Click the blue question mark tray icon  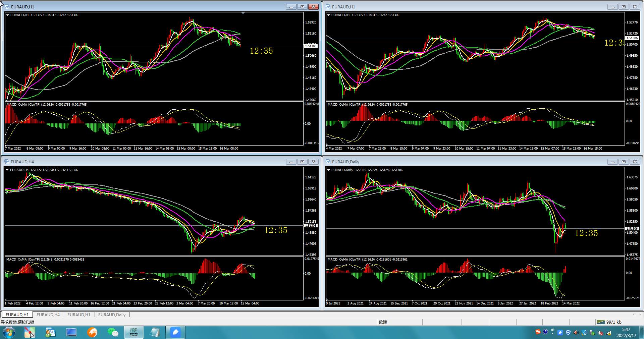[545, 332]
